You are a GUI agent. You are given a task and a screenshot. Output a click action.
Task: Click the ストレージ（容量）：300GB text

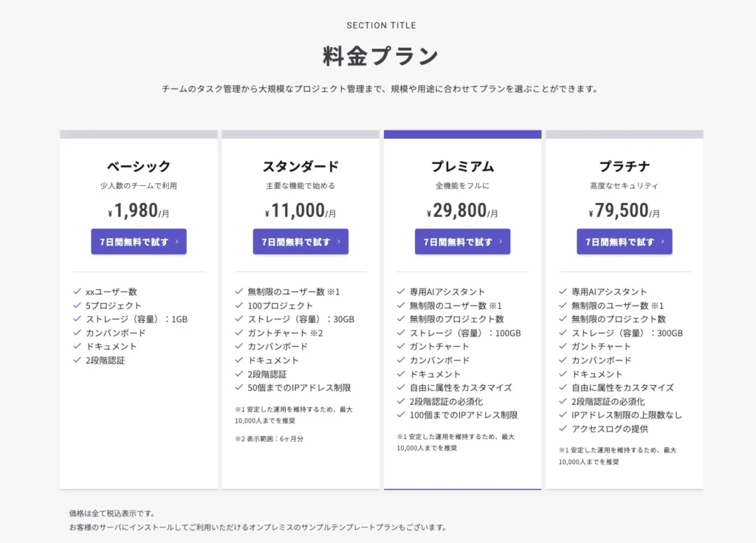point(628,333)
